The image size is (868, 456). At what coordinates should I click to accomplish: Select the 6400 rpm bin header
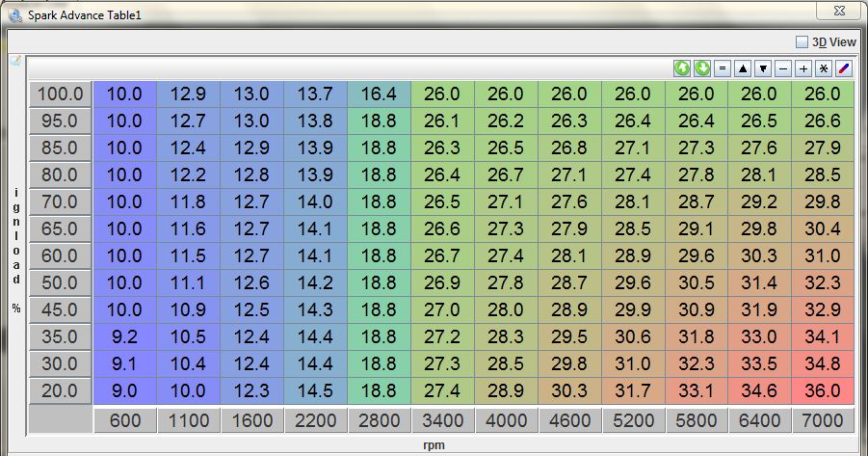(x=759, y=420)
